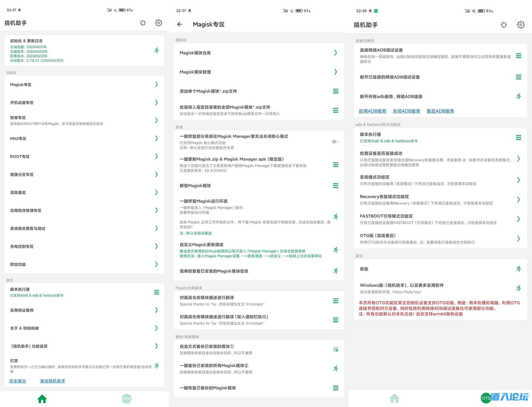Screen dimensions: 532x407
Task: Tap spinner icon in right OTG screen header
Action: 504,25
